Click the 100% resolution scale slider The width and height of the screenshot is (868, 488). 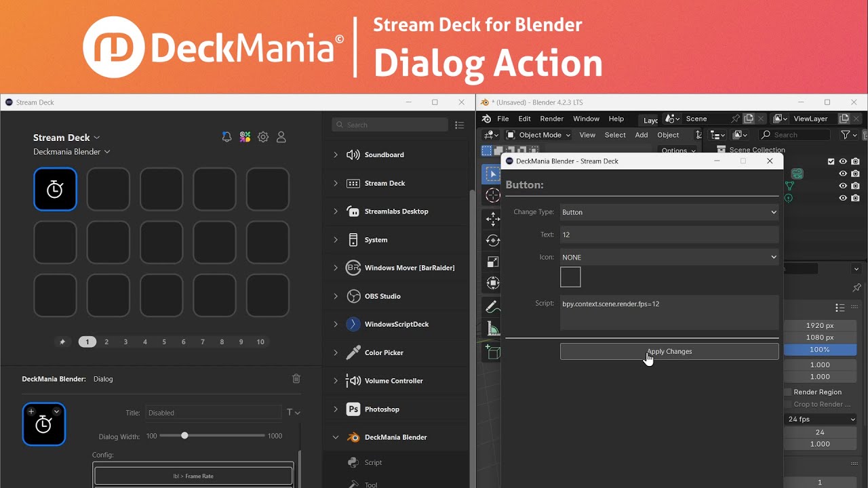[820, 350]
